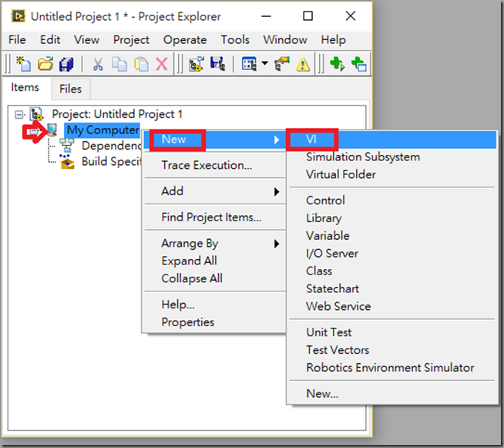Select Unit Test from the submenu

point(392,332)
